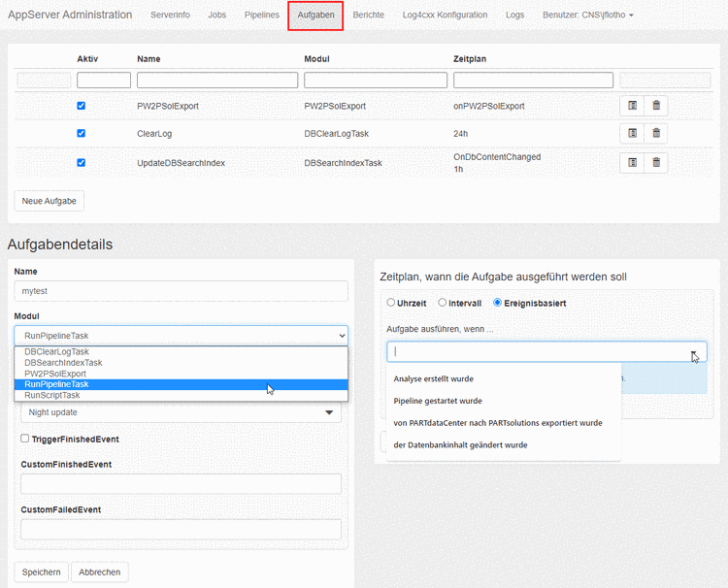Choose the Intervall schedule option
This screenshot has width=728, height=588.
click(x=443, y=303)
